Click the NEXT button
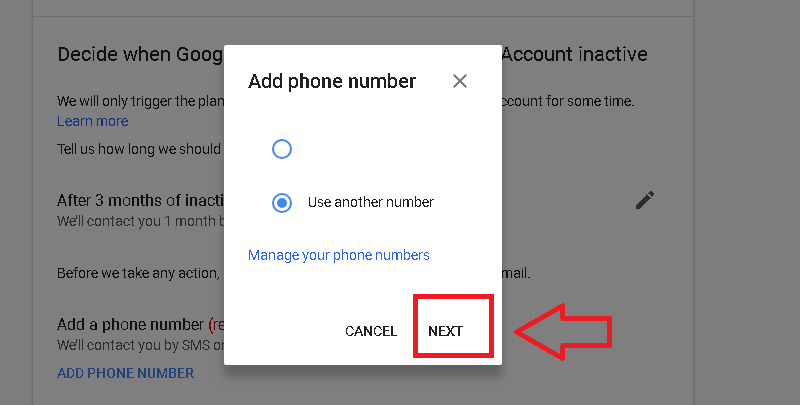 coord(445,331)
